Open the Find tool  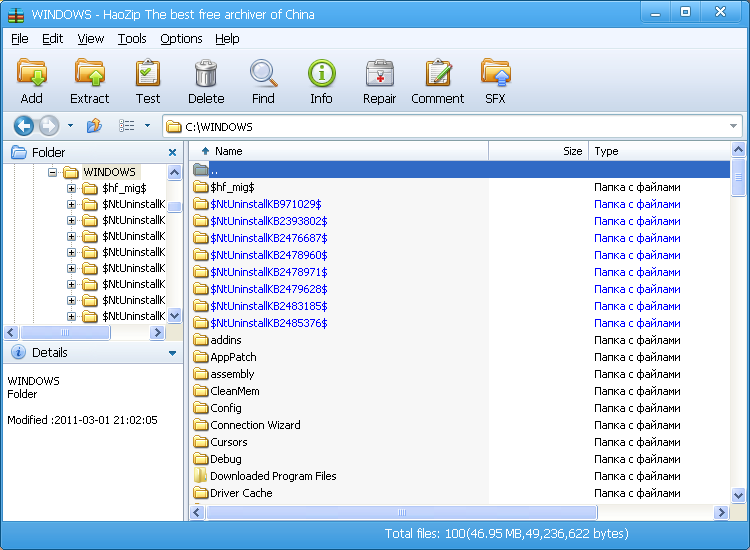pyautogui.click(x=263, y=73)
